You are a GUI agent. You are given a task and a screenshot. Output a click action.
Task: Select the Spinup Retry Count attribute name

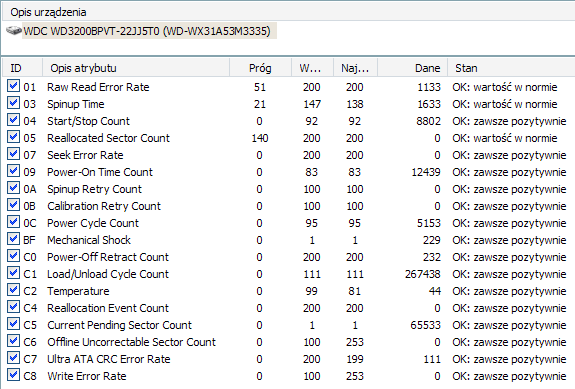click(94, 189)
